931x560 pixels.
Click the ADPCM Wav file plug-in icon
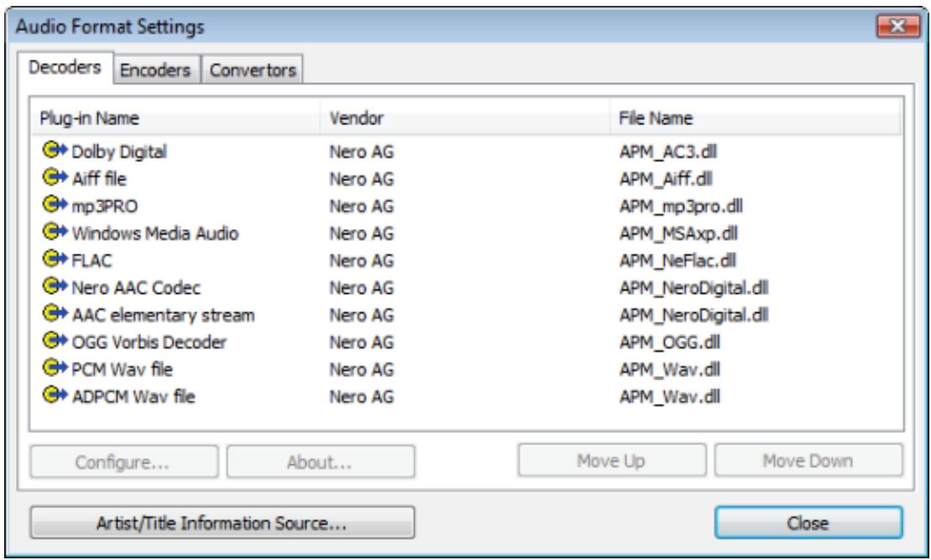coord(55,396)
